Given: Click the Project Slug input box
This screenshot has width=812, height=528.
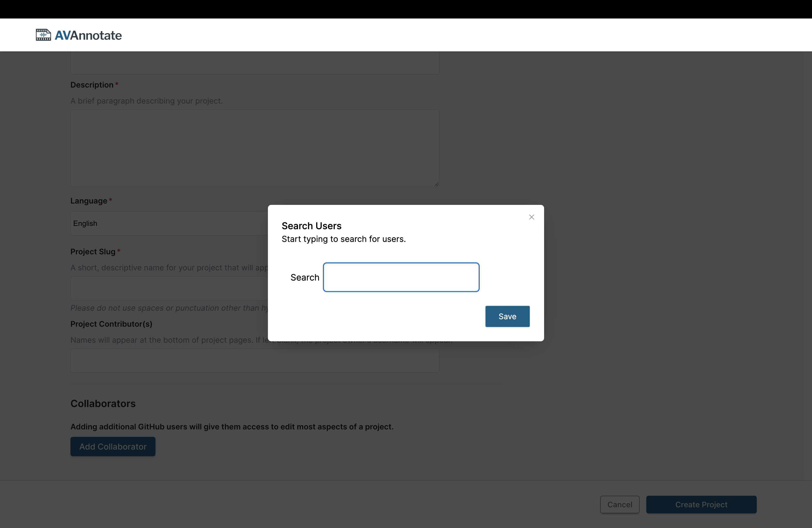Looking at the screenshot, I should pos(169,288).
